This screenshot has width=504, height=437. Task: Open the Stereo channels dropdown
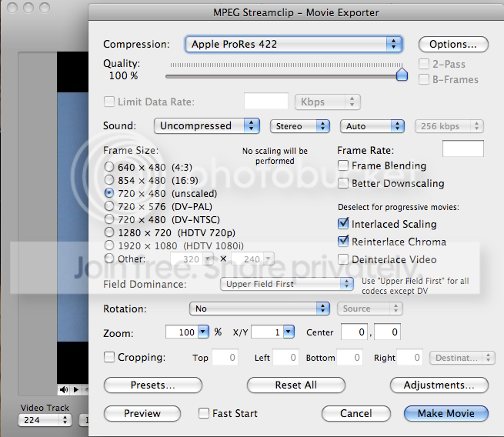point(300,126)
